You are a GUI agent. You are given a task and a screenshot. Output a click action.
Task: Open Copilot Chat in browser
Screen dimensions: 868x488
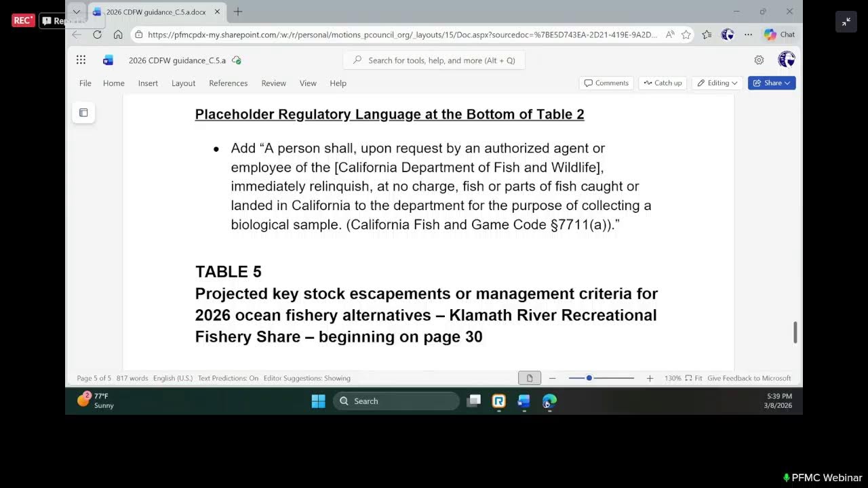779,34
